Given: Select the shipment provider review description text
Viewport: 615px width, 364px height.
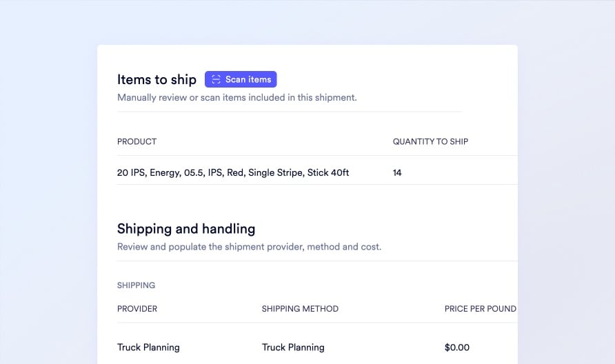Looking at the screenshot, I should click(249, 246).
